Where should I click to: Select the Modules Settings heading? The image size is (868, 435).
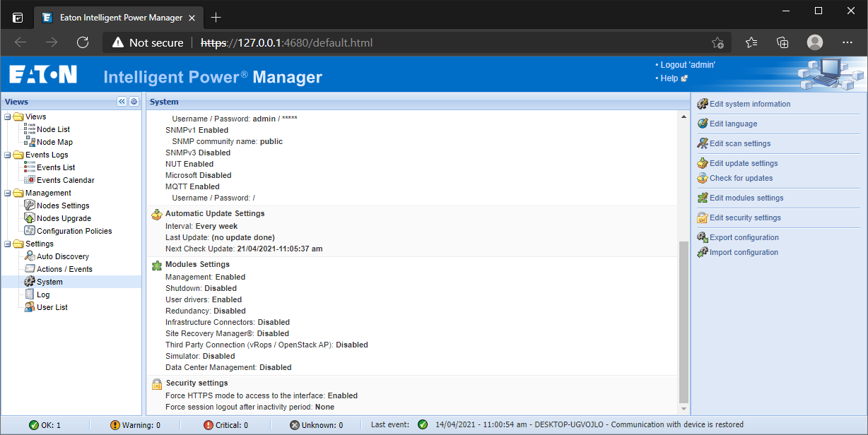click(197, 264)
